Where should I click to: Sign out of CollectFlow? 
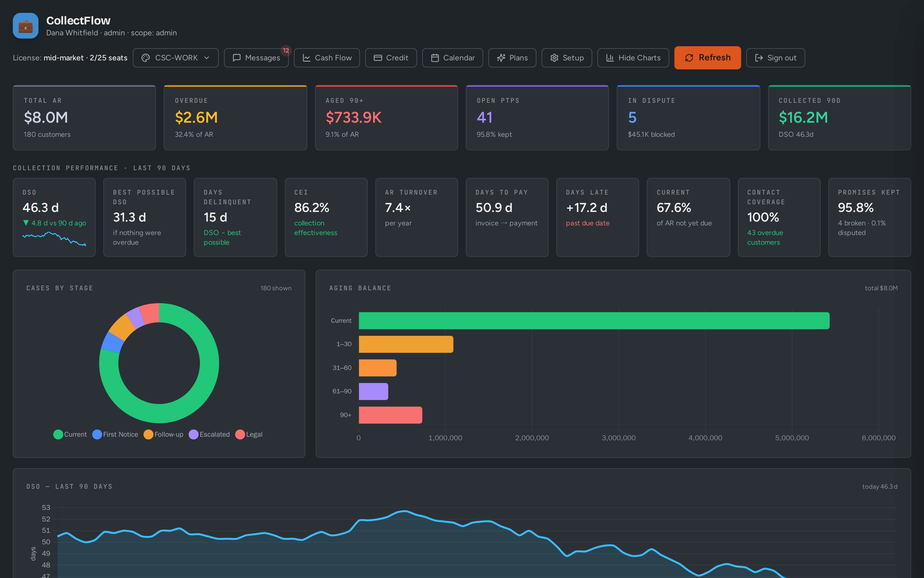[x=775, y=58]
